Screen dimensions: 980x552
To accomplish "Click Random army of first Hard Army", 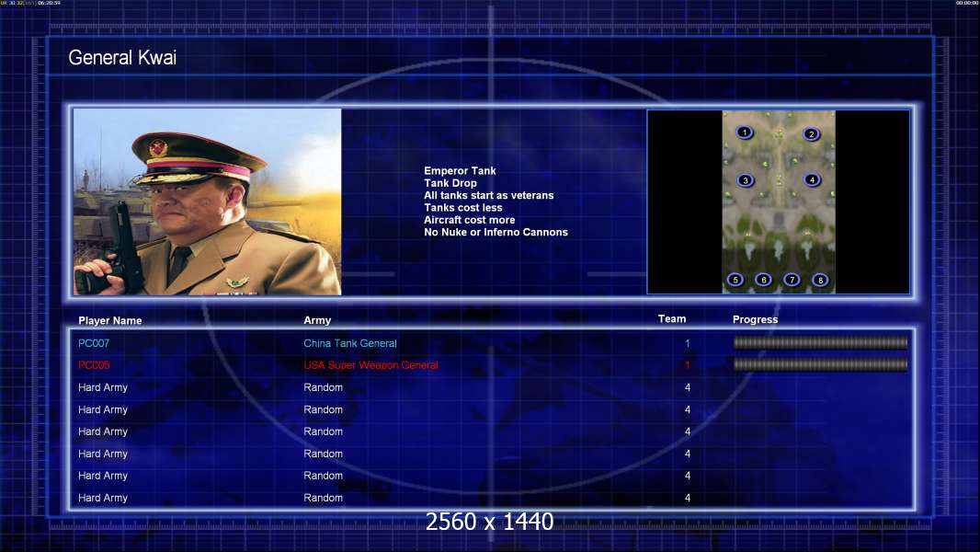I will tap(323, 387).
